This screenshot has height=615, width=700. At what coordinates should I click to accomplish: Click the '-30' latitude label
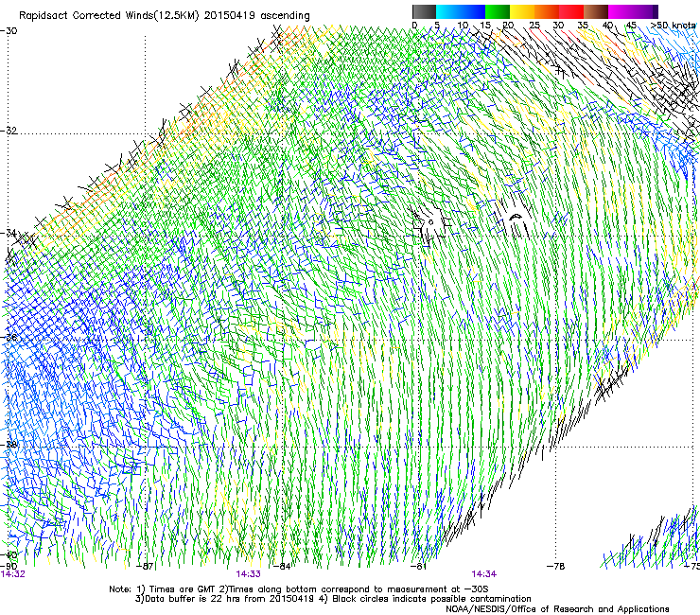pos(9,31)
